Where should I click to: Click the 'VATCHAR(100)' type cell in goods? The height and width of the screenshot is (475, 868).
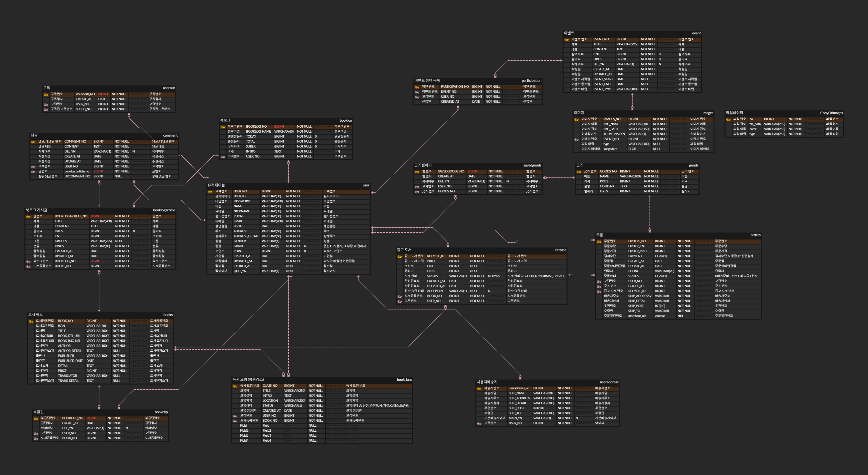point(630,176)
